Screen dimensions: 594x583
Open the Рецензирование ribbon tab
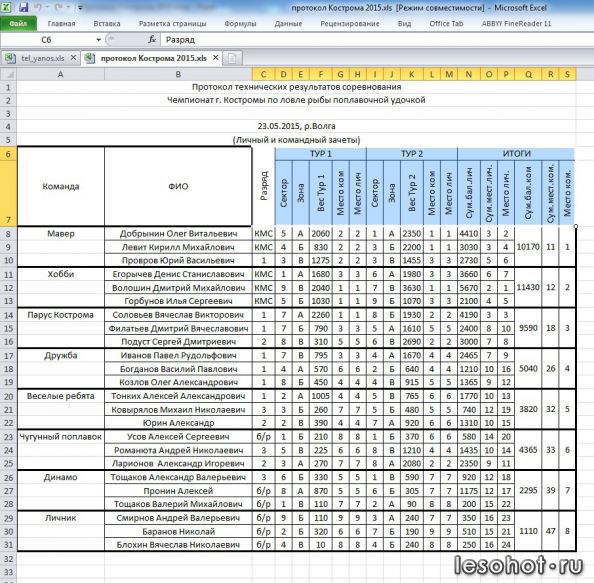350,23
